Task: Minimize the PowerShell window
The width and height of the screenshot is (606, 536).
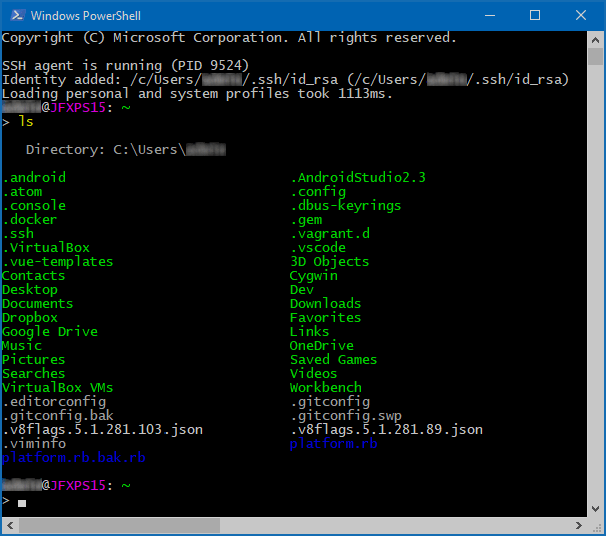Action: [x=490, y=15]
